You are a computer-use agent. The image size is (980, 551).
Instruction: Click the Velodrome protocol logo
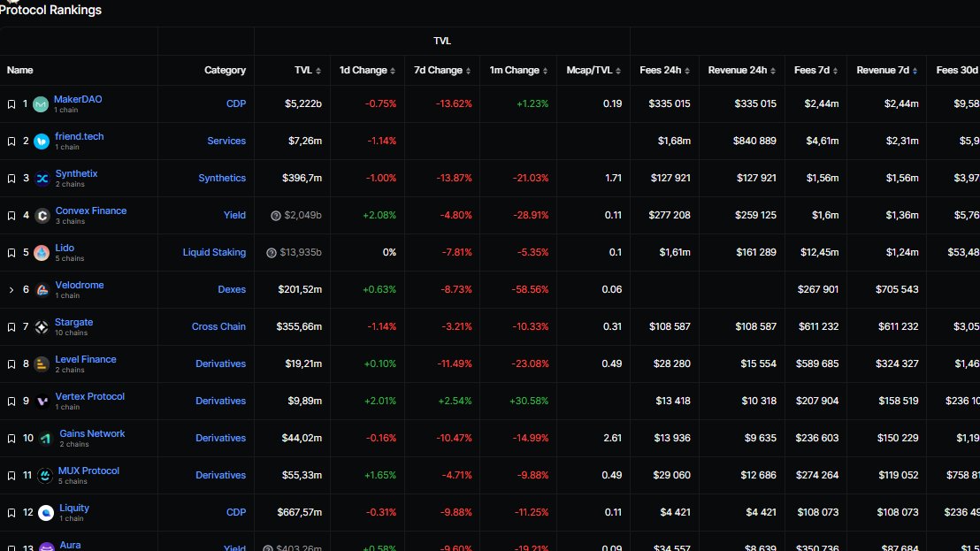(x=42, y=290)
